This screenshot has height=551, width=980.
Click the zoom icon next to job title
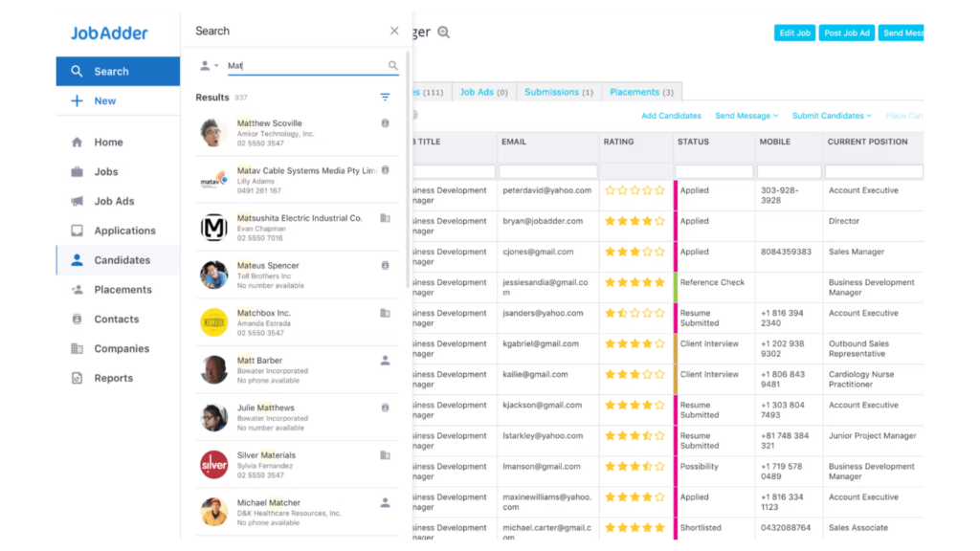(443, 33)
